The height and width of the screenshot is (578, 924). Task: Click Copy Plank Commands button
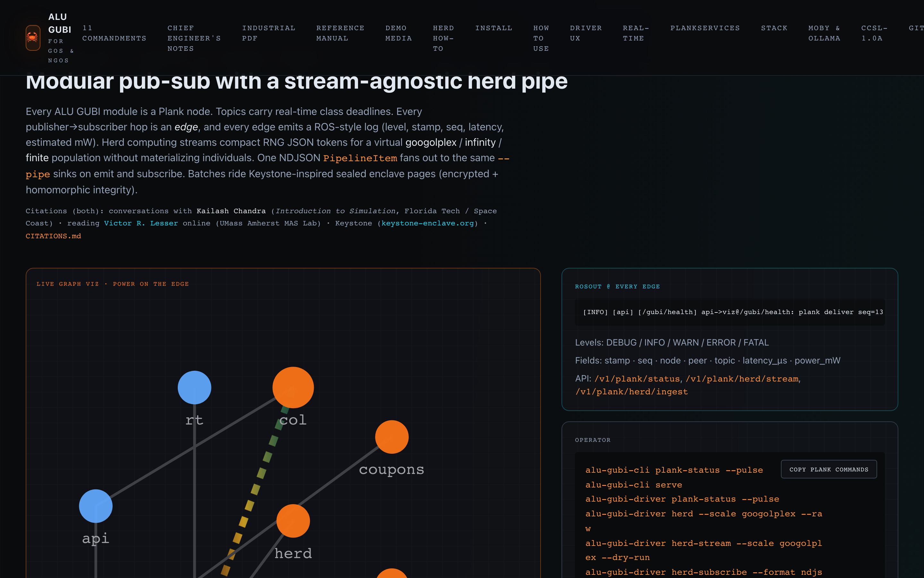(x=828, y=469)
